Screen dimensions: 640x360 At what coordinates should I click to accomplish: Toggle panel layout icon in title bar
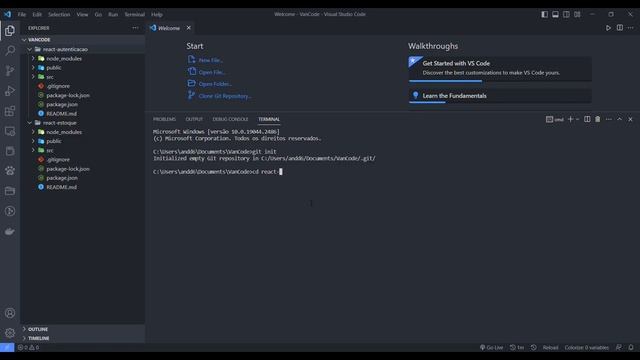[x=556, y=14]
